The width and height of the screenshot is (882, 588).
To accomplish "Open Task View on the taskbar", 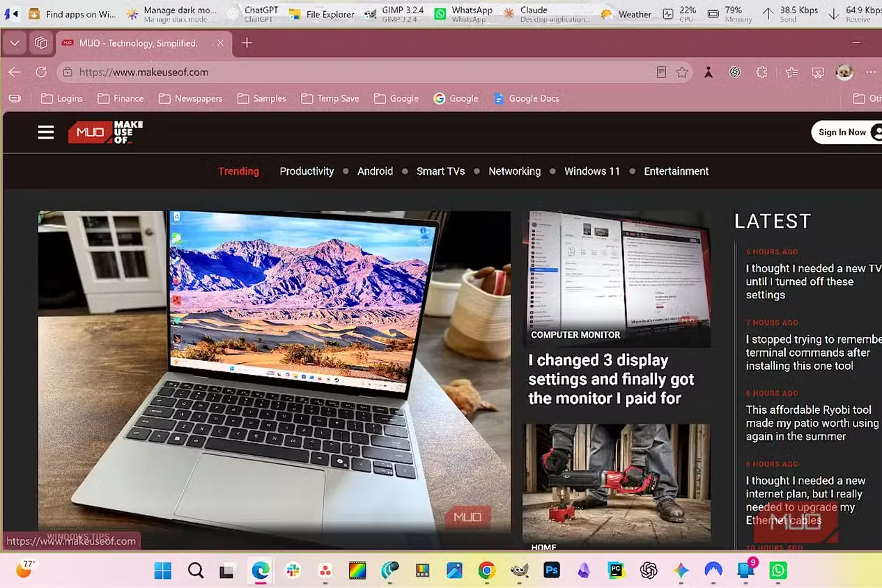I will pos(227,571).
